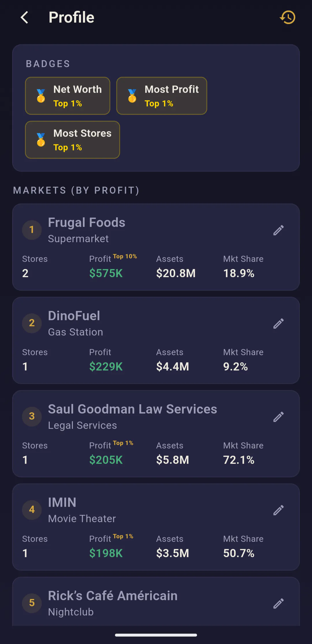
Task: Edit Saul Goodman Law Services pencil
Action: [x=278, y=417]
